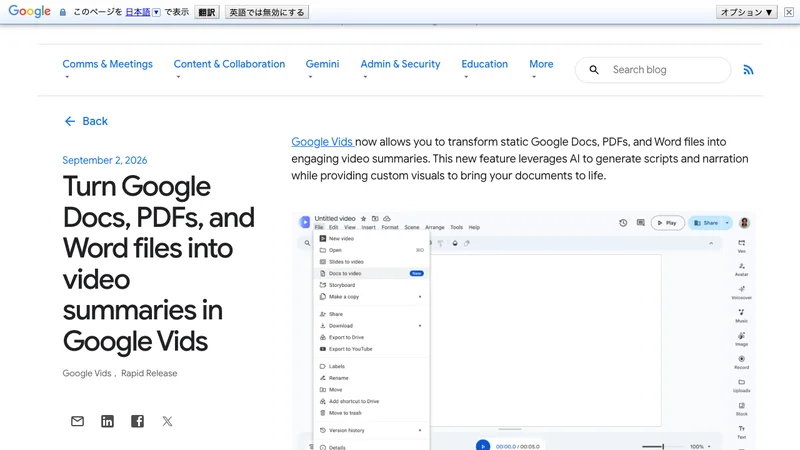Select Slides to video menu item
This screenshot has height=450, width=800.
click(x=371, y=262)
